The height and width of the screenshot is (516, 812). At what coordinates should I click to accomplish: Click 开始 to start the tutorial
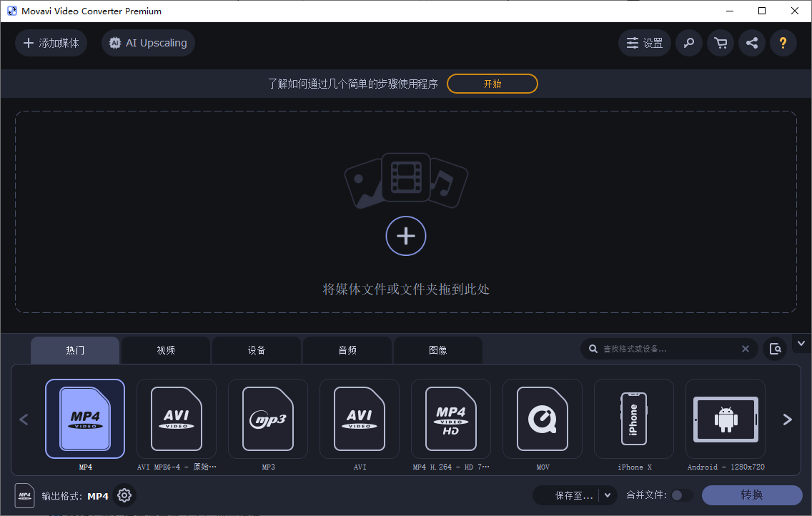(492, 84)
